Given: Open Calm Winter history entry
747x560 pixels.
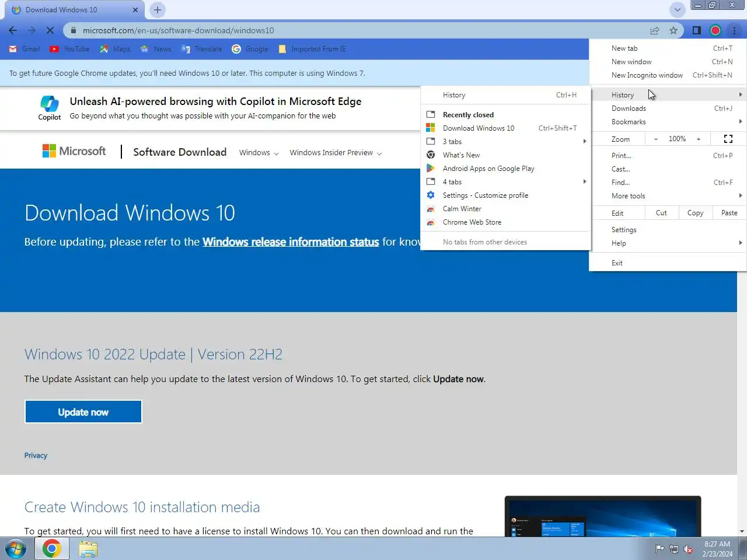Looking at the screenshot, I should coord(505,209).
